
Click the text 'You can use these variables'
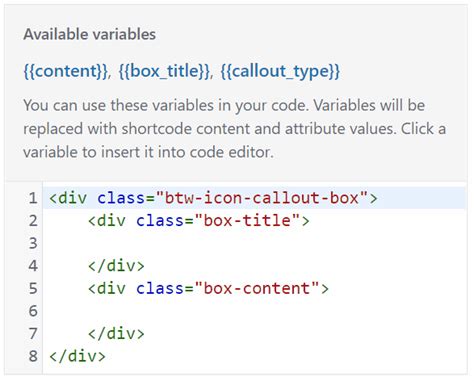118,106
